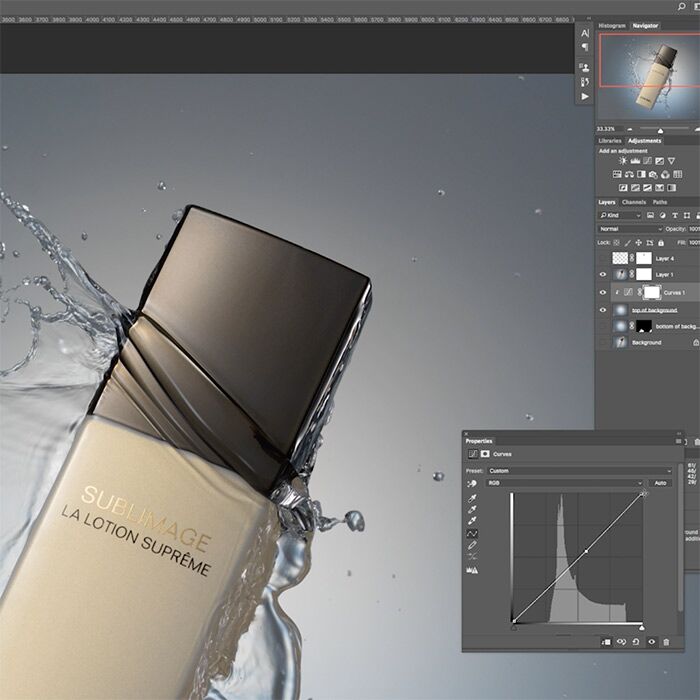
Task: Add a Levels adjustment from Adjustments panel
Action: point(636,160)
